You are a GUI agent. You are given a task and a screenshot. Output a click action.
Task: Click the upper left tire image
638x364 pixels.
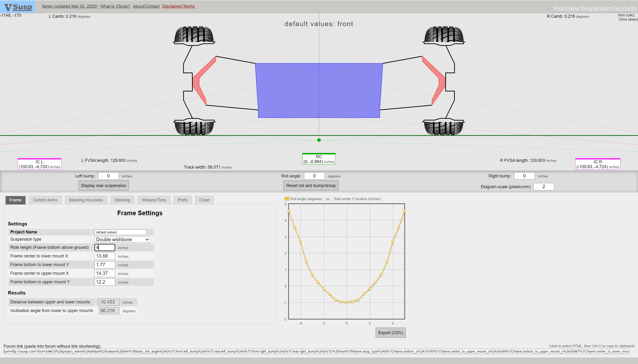point(194,35)
